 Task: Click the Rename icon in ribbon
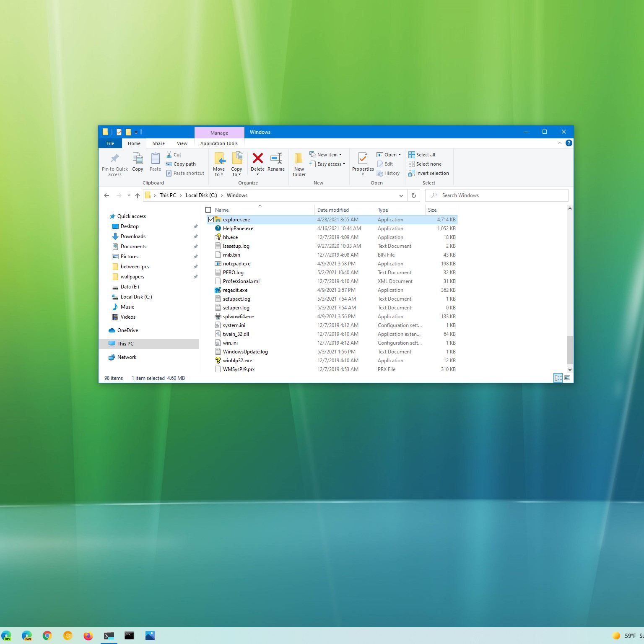(276, 158)
